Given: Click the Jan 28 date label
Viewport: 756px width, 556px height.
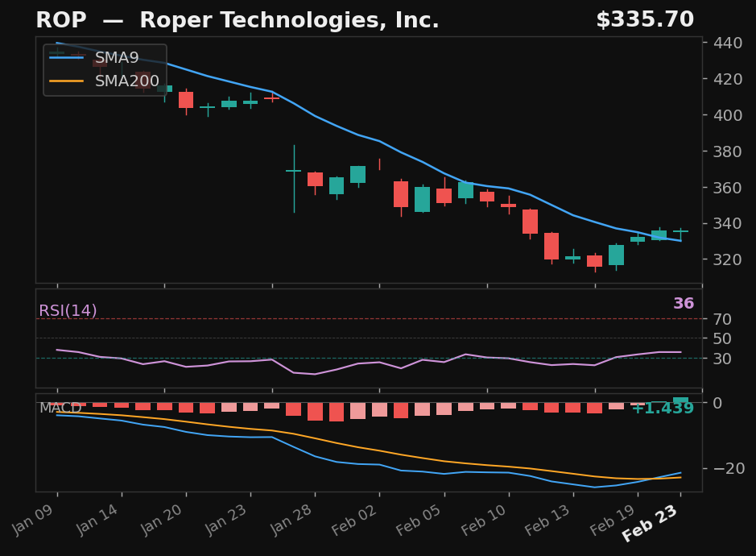Looking at the screenshot, I should click(x=291, y=521).
